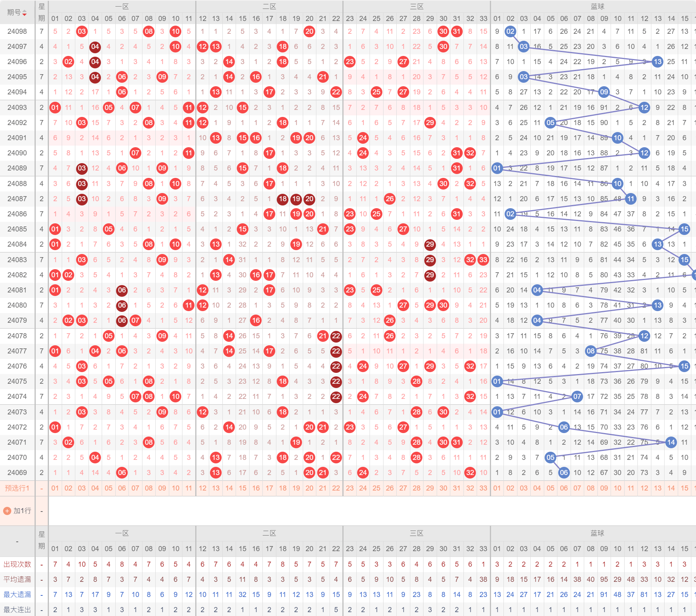Click issue number 24084
Viewport: 696px width, 616px height.
click(x=17, y=244)
